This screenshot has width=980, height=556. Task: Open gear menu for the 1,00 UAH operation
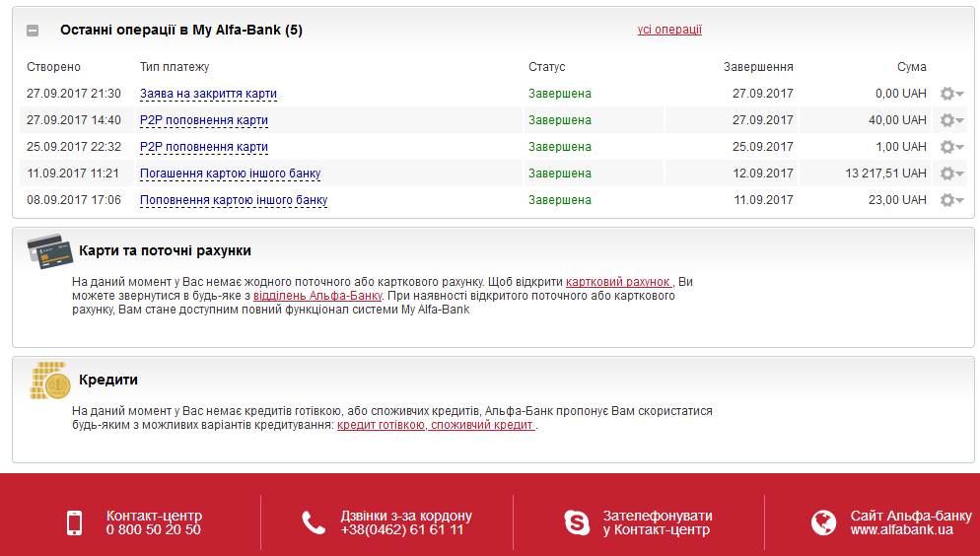(951, 147)
